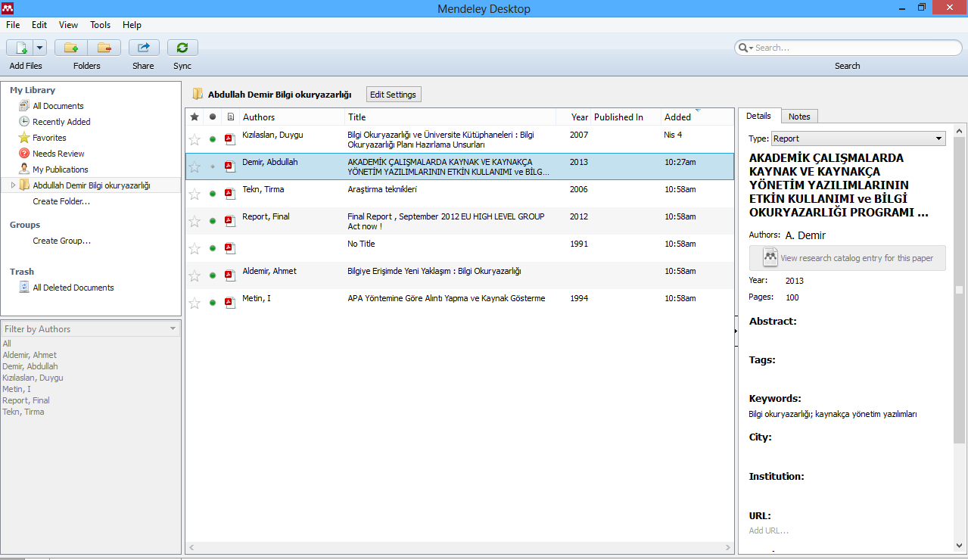
Task: Toggle the favorite star for Metin, I
Action: [x=195, y=303]
